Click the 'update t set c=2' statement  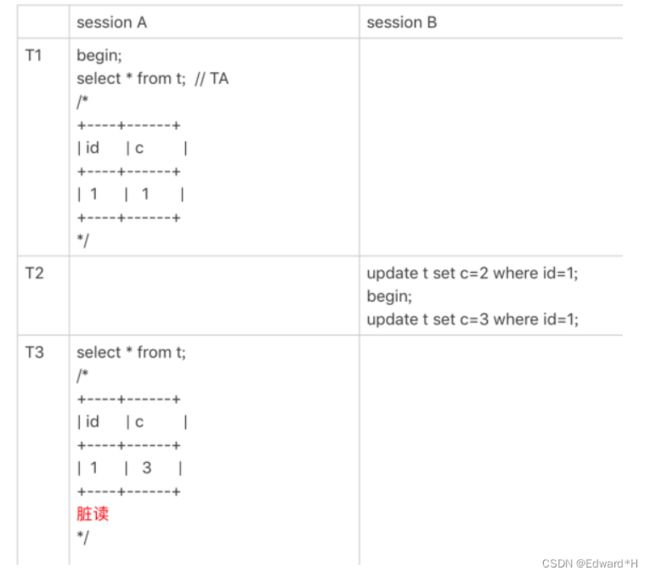coord(473,273)
